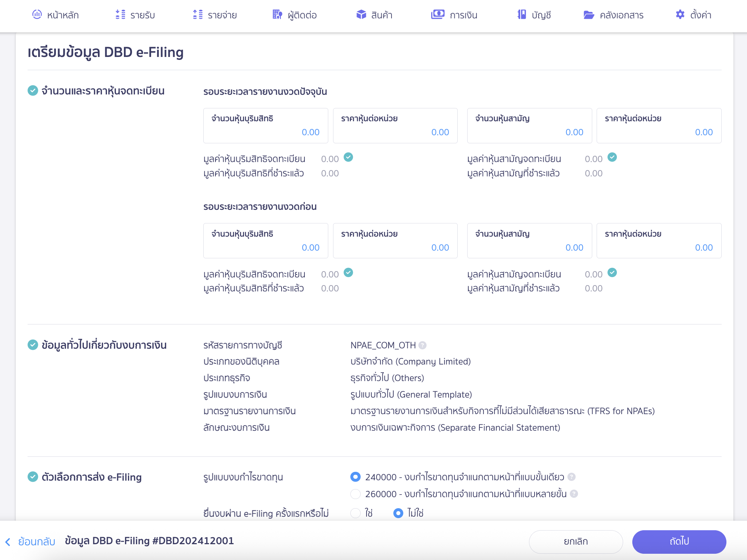Click the ยกเลิก cancel button
The height and width of the screenshot is (560, 747).
tap(576, 542)
